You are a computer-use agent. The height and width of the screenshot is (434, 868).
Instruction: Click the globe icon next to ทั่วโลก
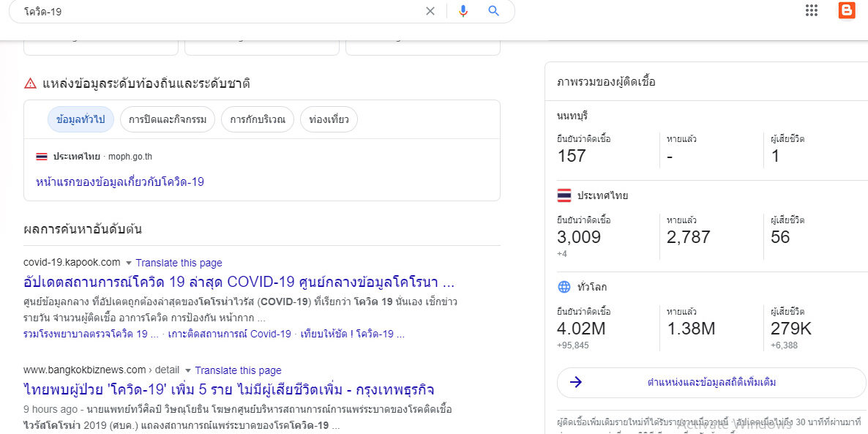[x=564, y=287]
